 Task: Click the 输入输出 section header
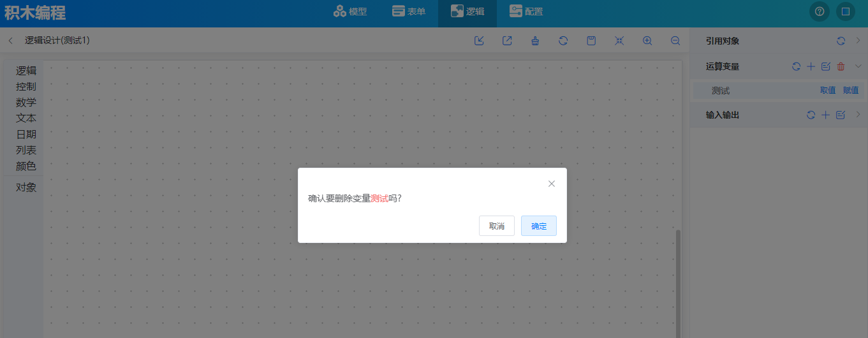point(723,115)
